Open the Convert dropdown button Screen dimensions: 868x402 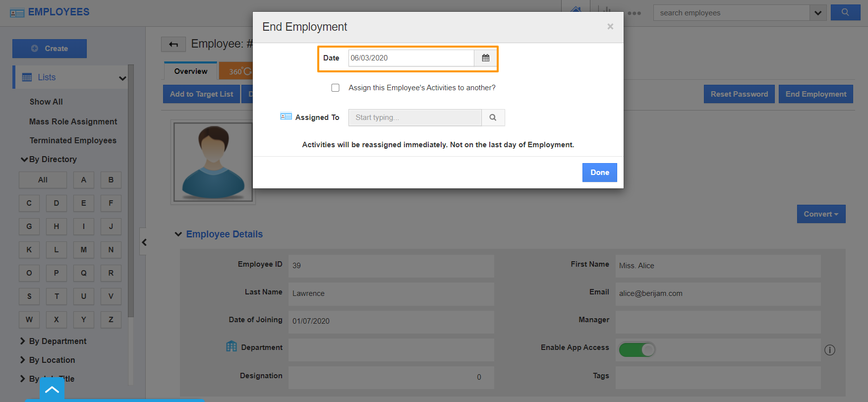[821, 214]
